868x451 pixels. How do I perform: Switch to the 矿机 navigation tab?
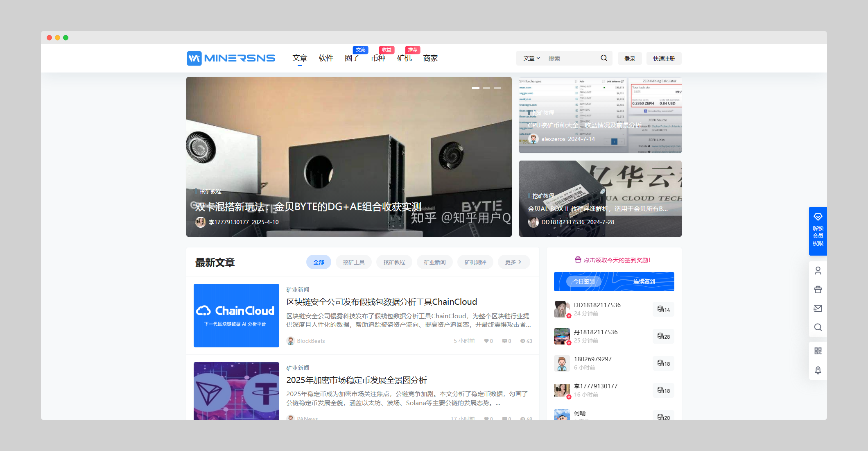pos(404,58)
